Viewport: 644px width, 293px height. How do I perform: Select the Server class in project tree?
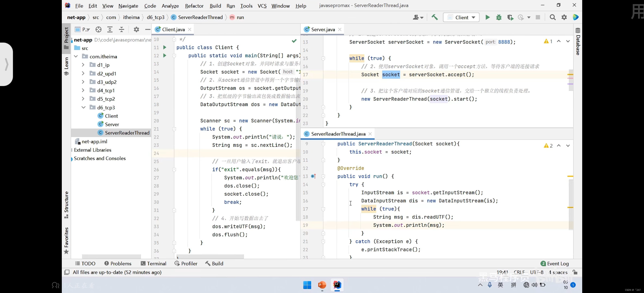click(112, 124)
